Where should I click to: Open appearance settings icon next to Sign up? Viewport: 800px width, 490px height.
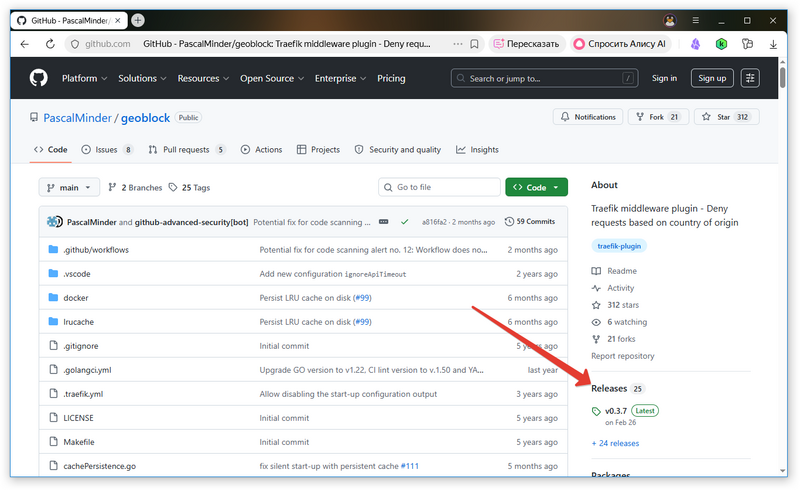pyautogui.click(x=750, y=78)
